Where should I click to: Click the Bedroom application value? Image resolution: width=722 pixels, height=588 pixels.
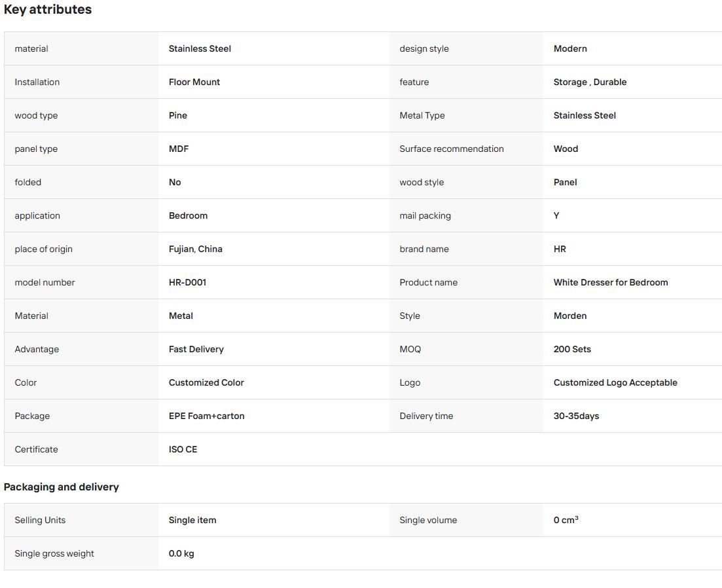188,215
